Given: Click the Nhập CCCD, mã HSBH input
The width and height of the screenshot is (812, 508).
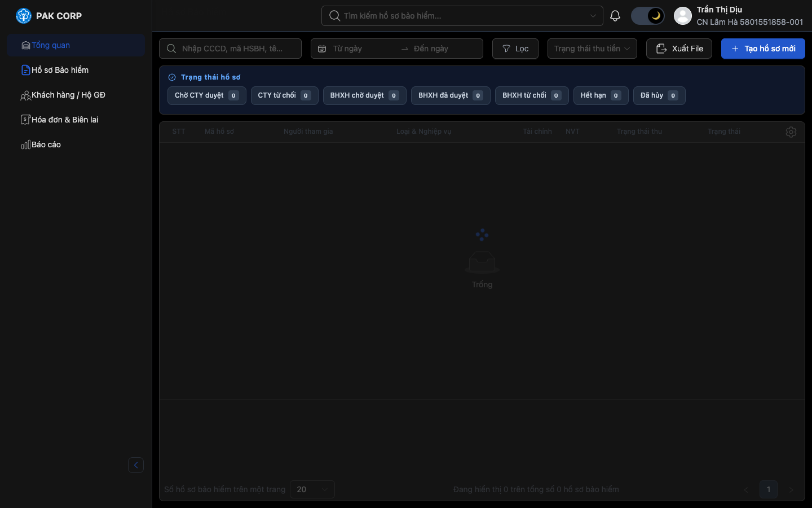Looking at the screenshot, I should (x=230, y=49).
